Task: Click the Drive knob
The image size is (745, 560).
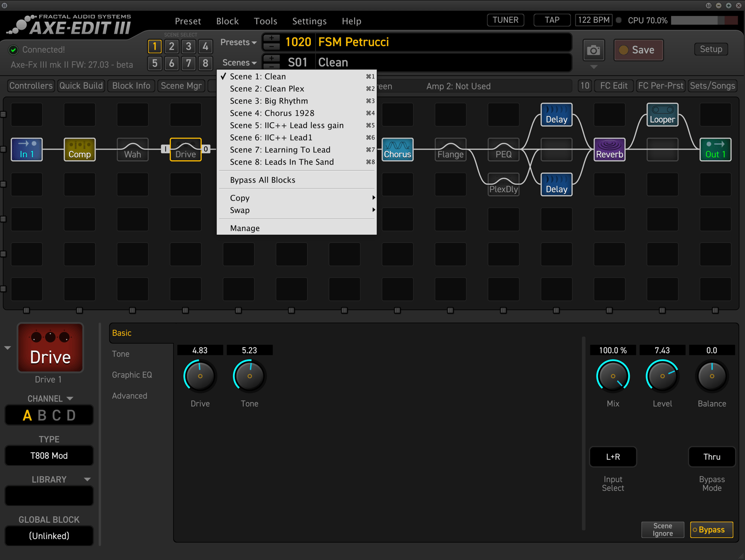Action: point(200,376)
